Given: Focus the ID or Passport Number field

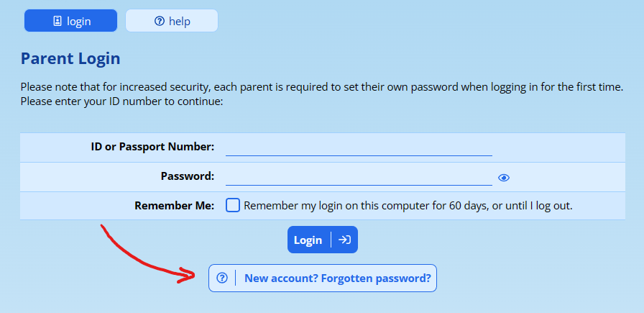Looking at the screenshot, I should tap(358, 147).
